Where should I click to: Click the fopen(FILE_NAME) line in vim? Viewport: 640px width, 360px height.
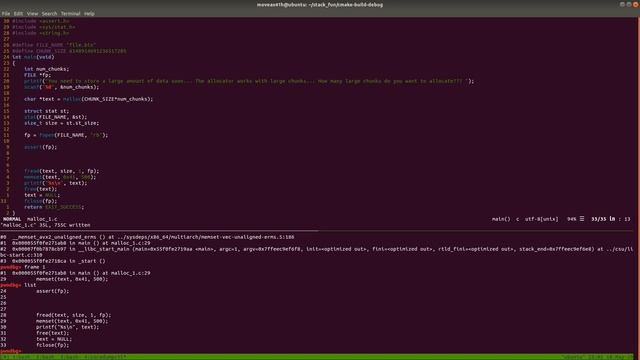66,135
